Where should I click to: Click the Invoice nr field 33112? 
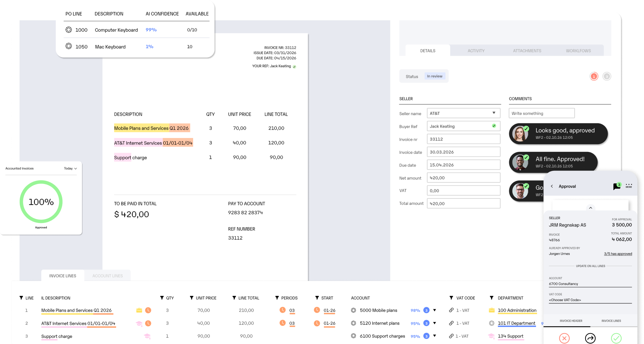(x=464, y=139)
